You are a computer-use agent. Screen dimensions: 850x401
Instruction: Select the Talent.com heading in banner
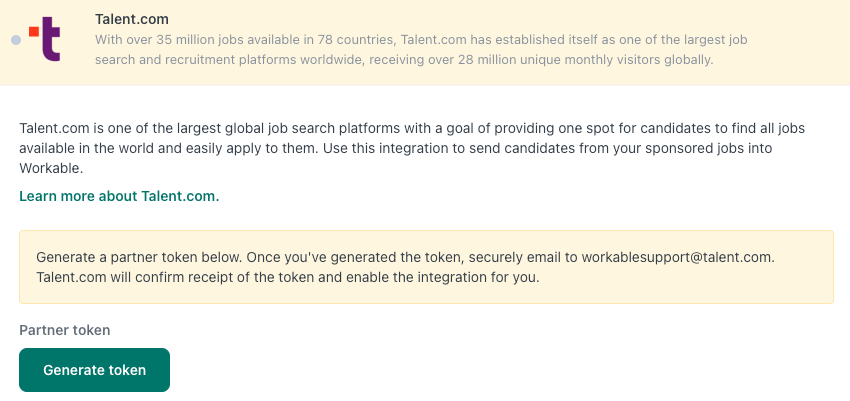point(132,19)
